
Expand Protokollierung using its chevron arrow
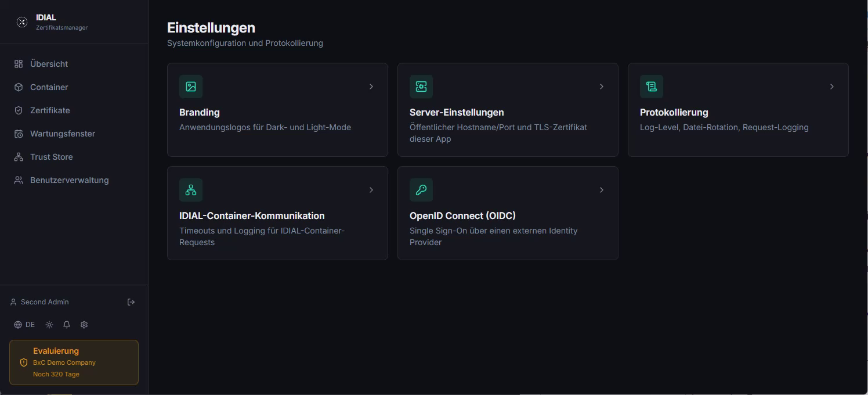(x=832, y=87)
